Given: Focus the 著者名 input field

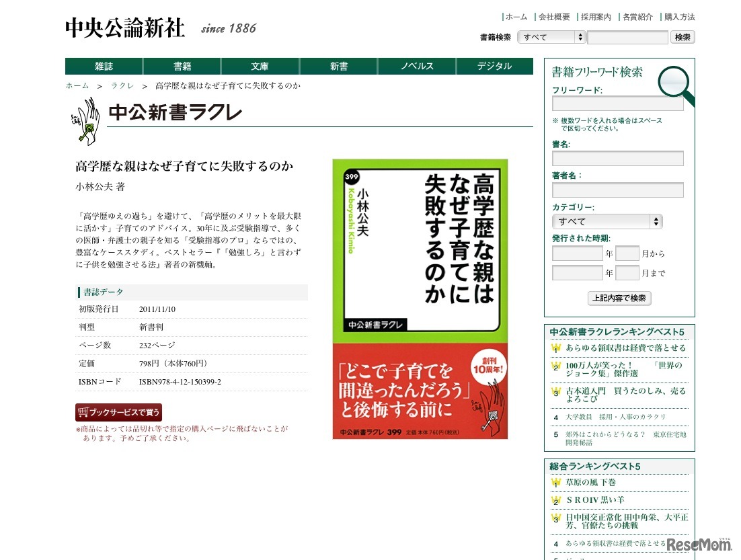Looking at the screenshot, I should 618,190.
